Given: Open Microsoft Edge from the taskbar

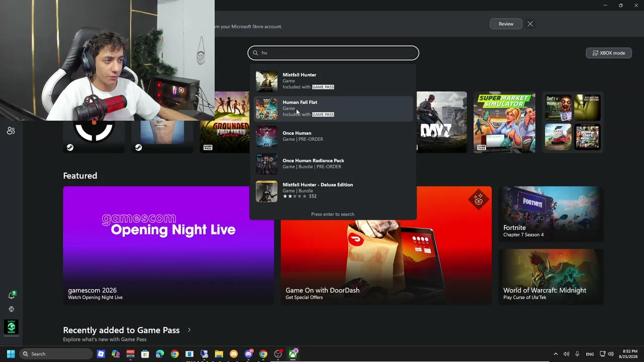Looking at the screenshot, I should pyautogui.click(x=160, y=354).
